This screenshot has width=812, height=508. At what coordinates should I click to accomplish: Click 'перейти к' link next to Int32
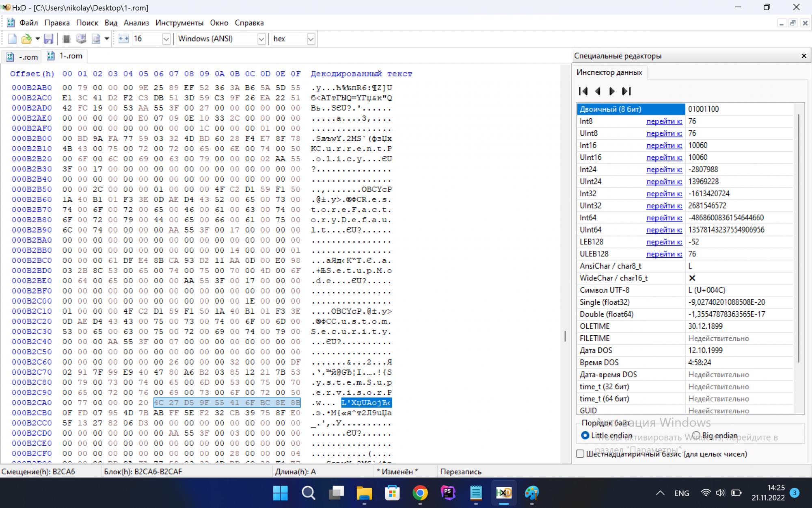point(664,193)
